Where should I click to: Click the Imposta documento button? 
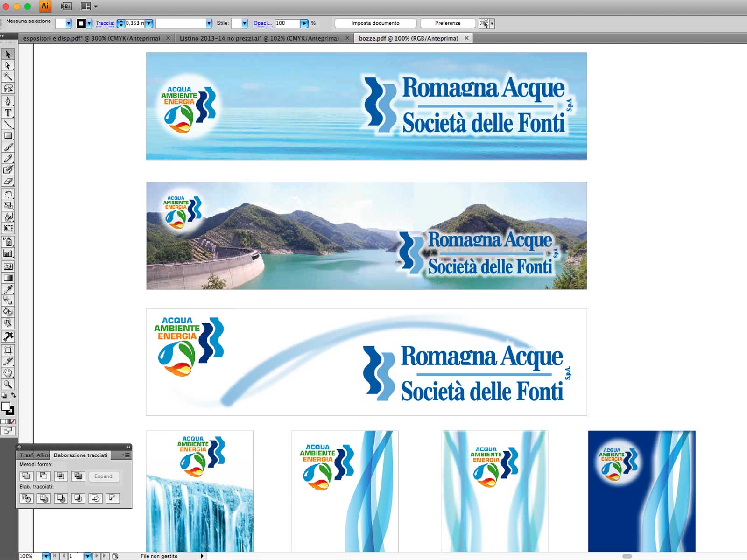point(375,23)
